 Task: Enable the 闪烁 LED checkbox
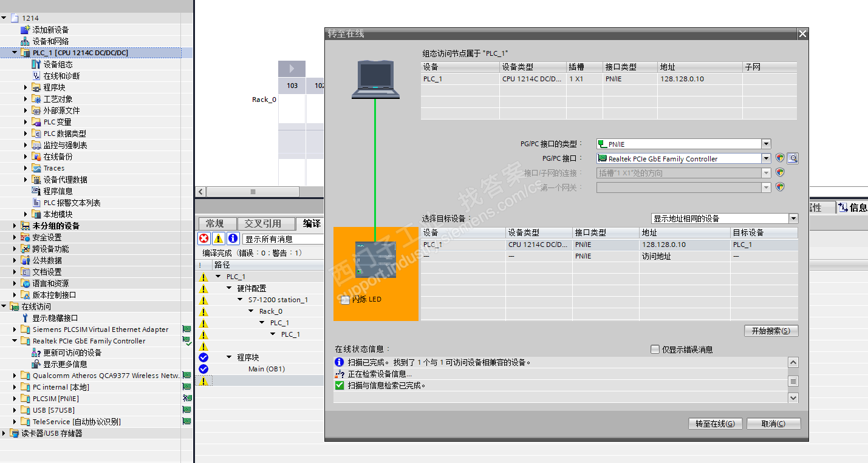coord(346,300)
